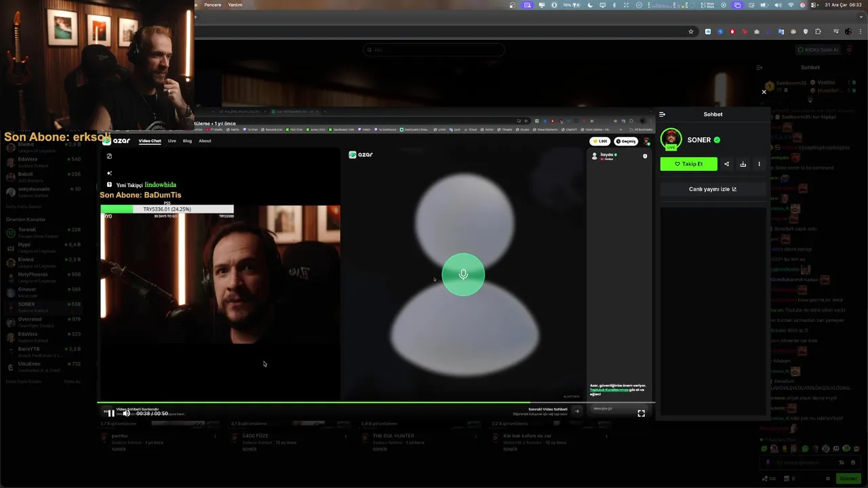Viewport: 868px width, 488px height.
Task: Open the Chrome extensions puzzle icon
Action: click(818, 31)
